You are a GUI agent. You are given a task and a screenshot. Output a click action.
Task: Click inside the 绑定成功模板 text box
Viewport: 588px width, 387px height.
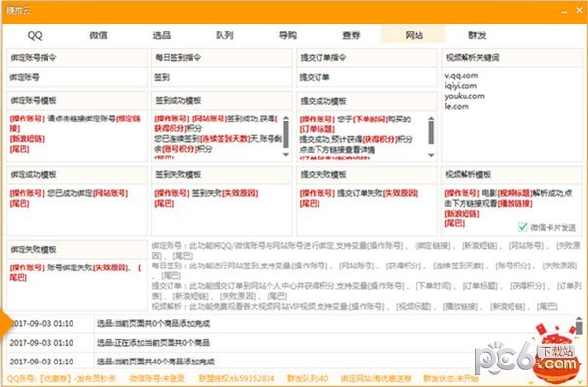pyautogui.click(x=76, y=210)
